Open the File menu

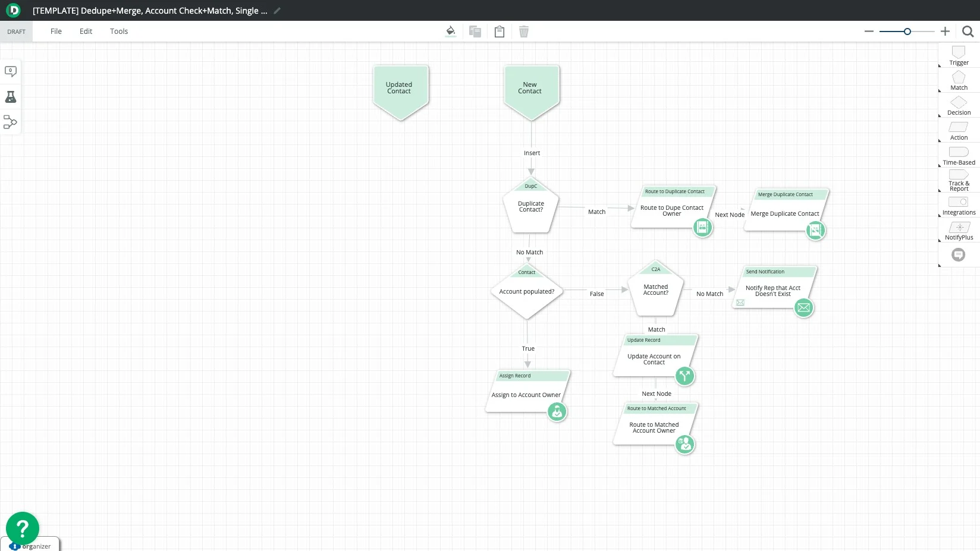pyautogui.click(x=56, y=32)
